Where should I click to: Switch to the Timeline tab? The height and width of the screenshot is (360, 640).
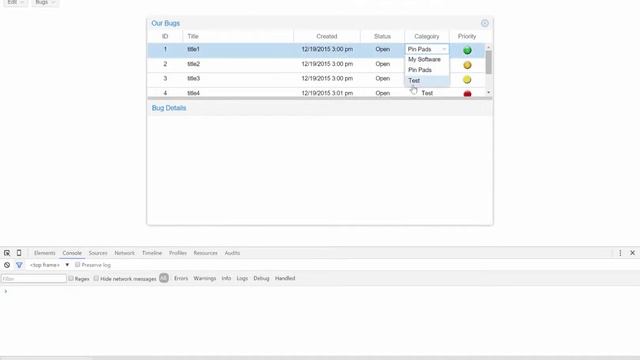click(152, 253)
